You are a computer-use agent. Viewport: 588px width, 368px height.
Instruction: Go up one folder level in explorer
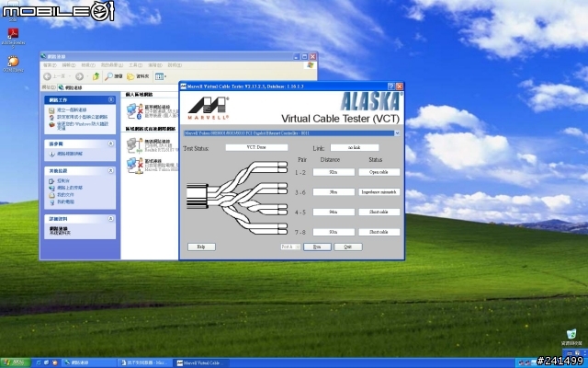(96, 76)
